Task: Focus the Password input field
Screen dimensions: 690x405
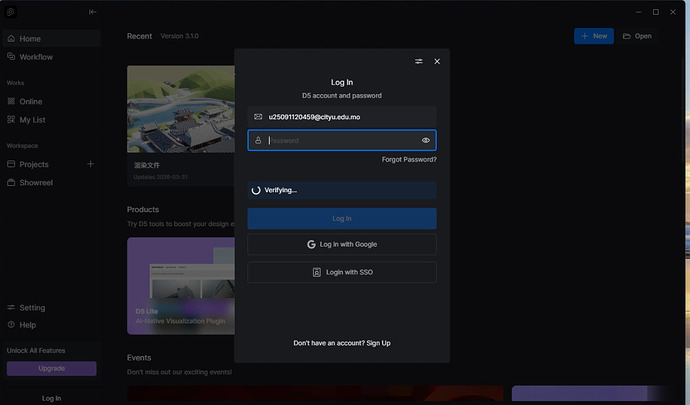Action: click(342, 140)
